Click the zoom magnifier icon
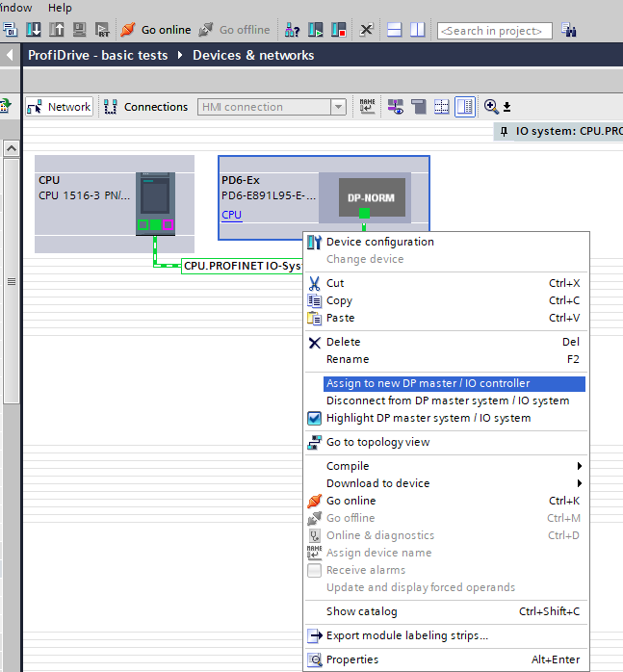The image size is (623, 672). click(491, 107)
